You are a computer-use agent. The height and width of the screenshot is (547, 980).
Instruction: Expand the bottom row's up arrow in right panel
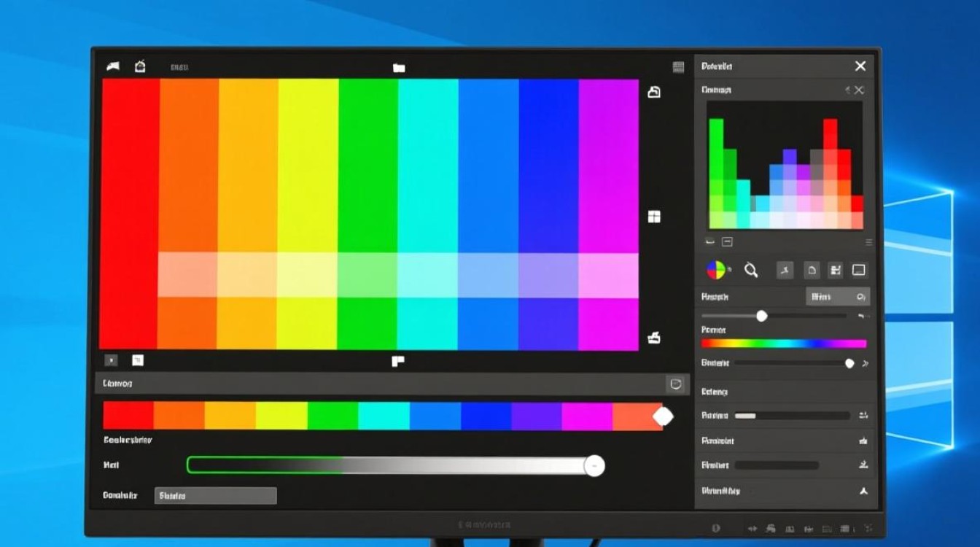coord(863,491)
